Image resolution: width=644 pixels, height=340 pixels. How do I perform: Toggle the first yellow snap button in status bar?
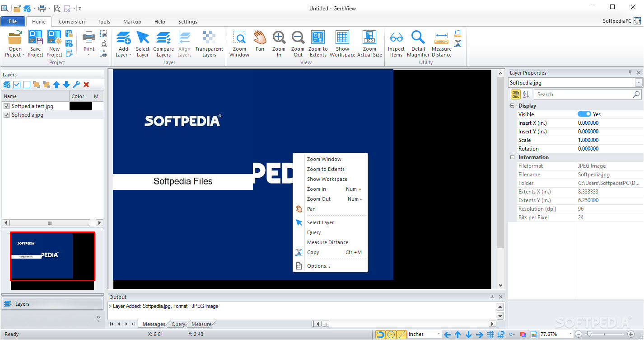[x=381, y=335]
